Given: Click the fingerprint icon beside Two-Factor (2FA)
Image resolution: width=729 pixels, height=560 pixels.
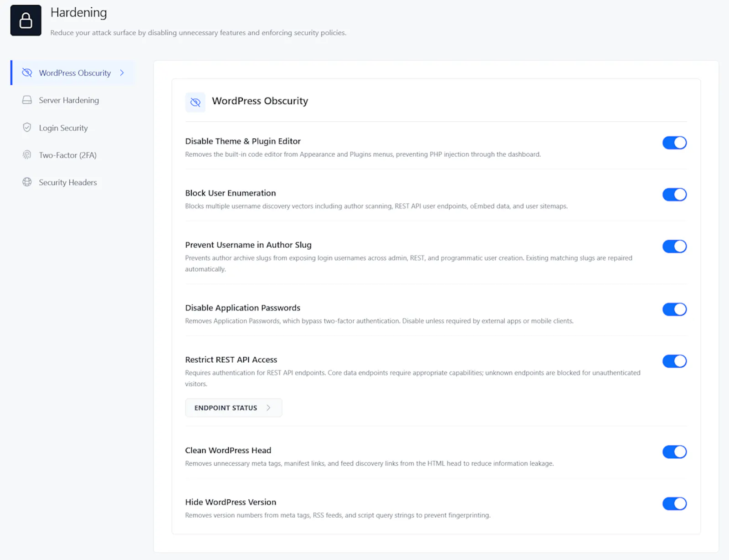Looking at the screenshot, I should (x=27, y=155).
